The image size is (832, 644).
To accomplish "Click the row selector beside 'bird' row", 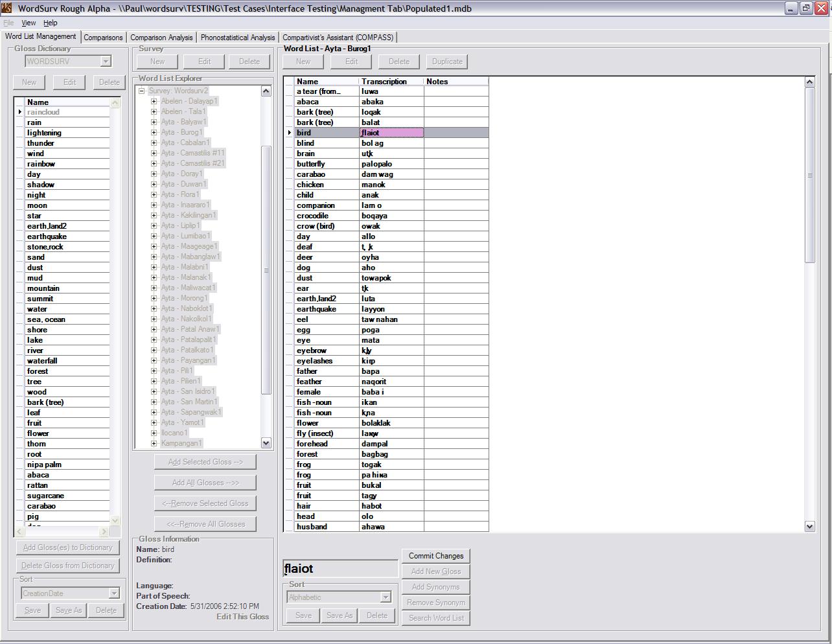I will coord(289,133).
